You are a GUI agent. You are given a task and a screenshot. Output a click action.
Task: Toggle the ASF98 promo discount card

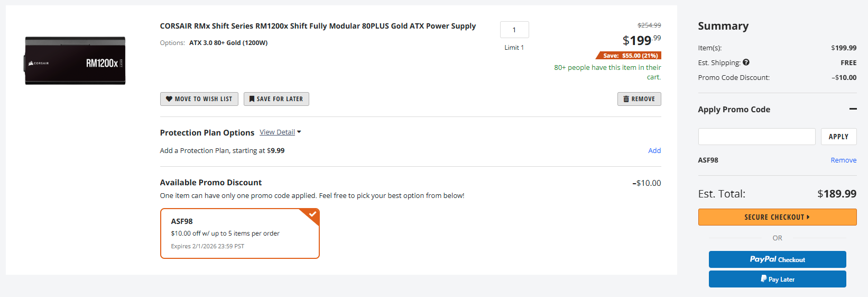click(x=239, y=233)
